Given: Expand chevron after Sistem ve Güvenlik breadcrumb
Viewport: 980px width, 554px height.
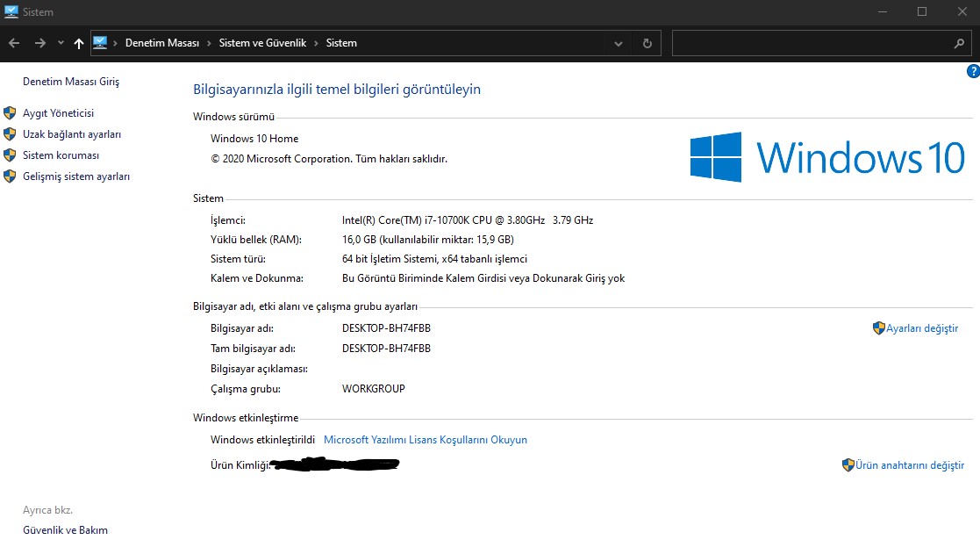Looking at the screenshot, I should pos(316,43).
